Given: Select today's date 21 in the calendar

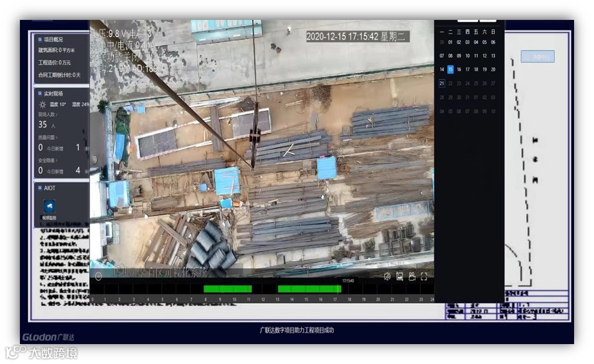Looking at the screenshot, I should click(x=441, y=83).
